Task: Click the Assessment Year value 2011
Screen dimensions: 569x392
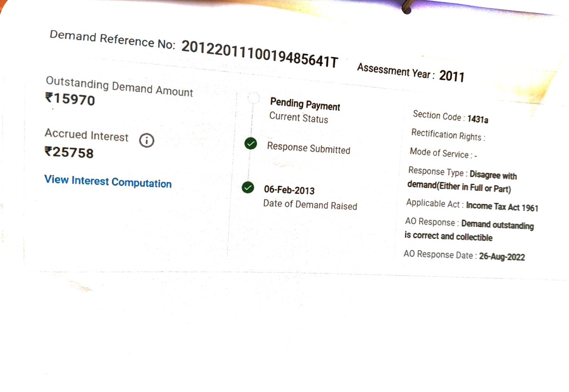Action: 452,76
